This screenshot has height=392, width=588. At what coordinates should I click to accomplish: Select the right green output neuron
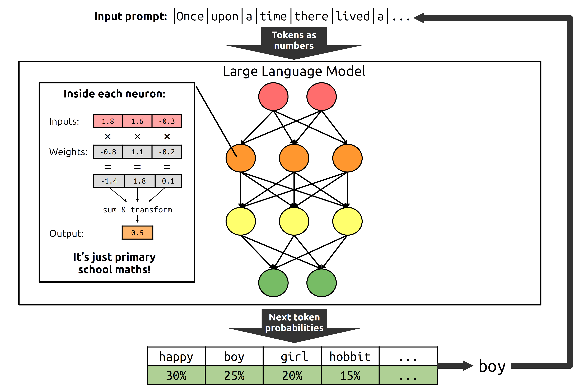pyautogui.click(x=321, y=283)
